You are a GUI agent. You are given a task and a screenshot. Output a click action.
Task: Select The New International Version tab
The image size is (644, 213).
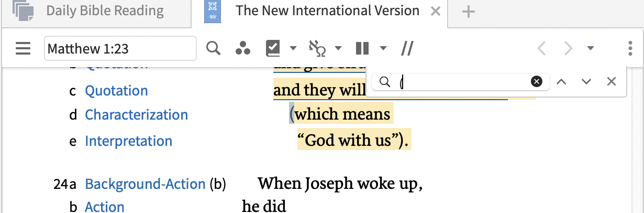tap(327, 11)
